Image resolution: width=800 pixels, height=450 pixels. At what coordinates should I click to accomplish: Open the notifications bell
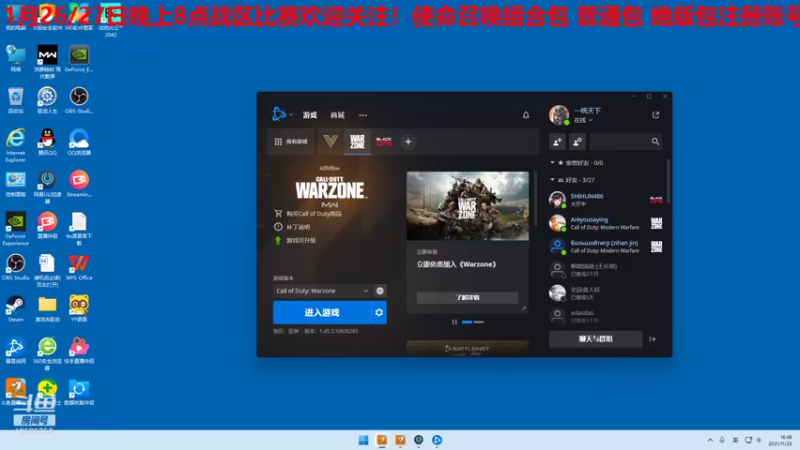[526, 115]
